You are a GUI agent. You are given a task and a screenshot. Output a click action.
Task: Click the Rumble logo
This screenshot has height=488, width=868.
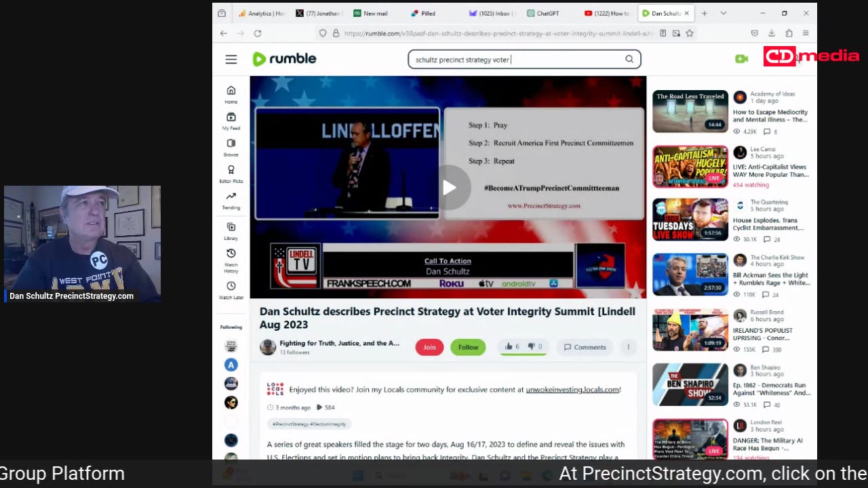click(x=284, y=59)
